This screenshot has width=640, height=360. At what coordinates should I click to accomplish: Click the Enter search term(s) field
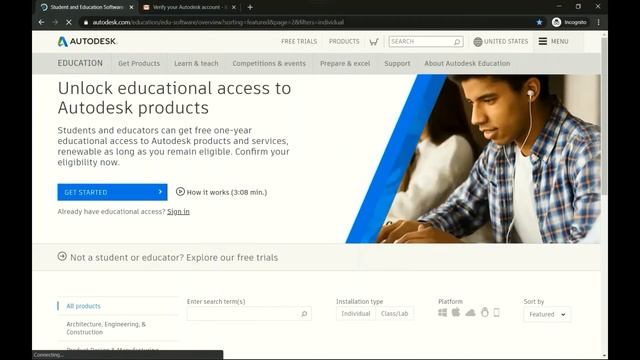pos(249,313)
